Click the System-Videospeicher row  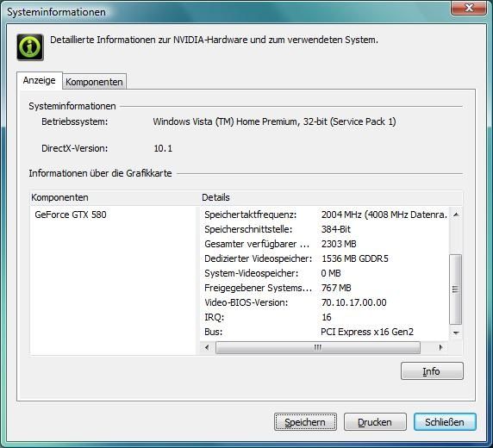point(325,273)
